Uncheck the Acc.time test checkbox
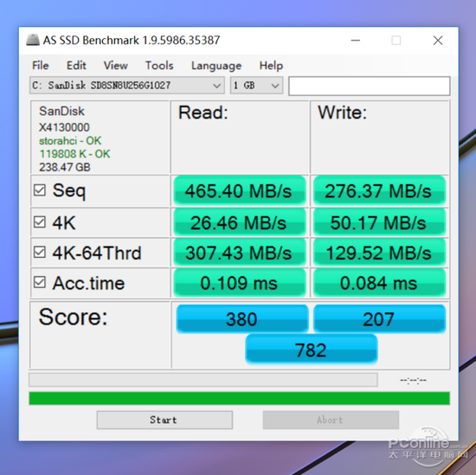This screenshot has height=475, width=476. tap(40, 283)
